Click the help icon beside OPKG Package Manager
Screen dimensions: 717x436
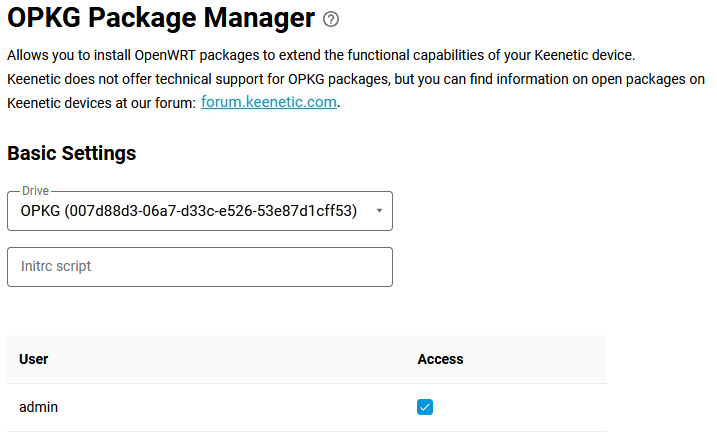(x=332, y=19)
